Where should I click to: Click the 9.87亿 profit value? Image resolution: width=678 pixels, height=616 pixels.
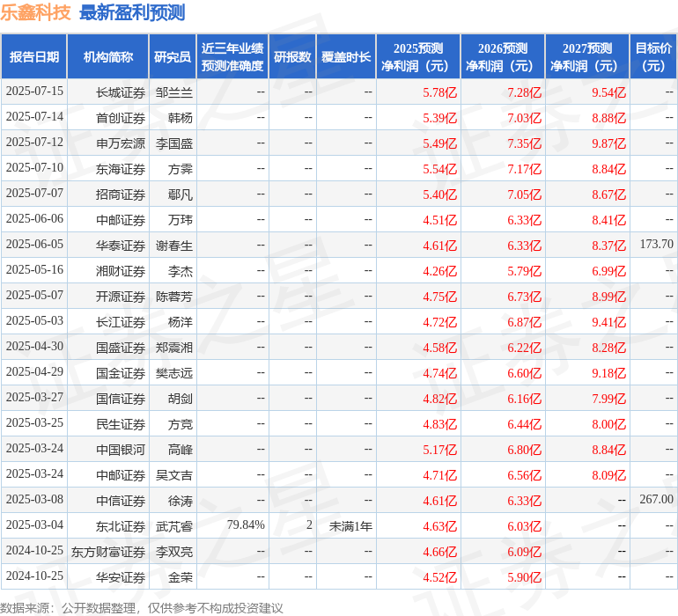608,143
